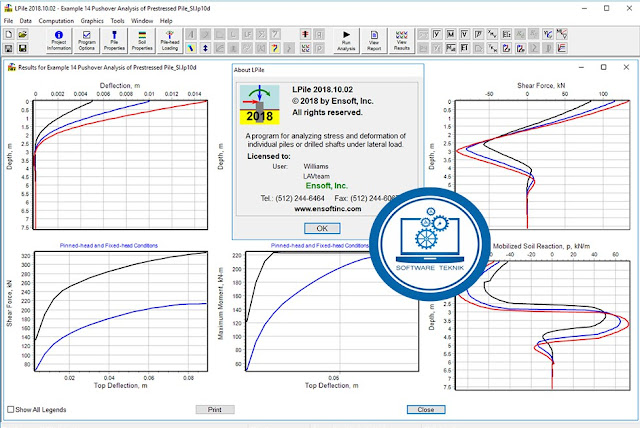The width and height of the screenshot is (640, 428).
Task: Click the LPile 2018 logo in About dialog
Action: [x=260, y=104]
